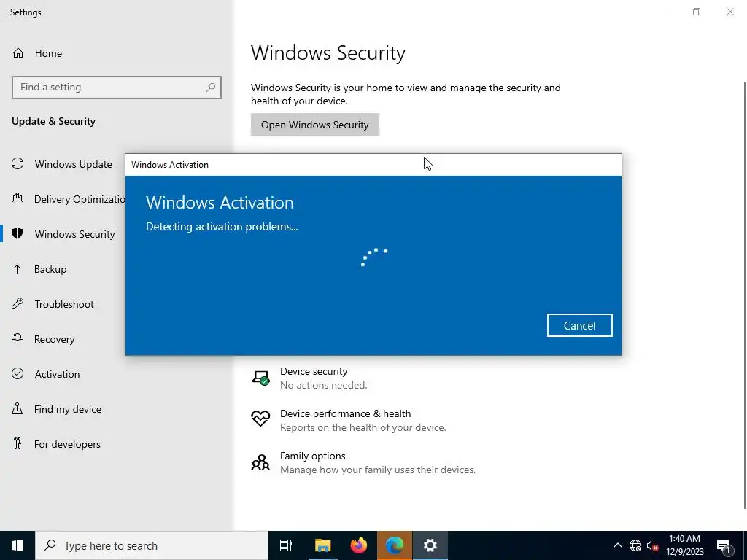
Task: Click the Windows Activation dialog title bar
Action: [x=373, y=164]
